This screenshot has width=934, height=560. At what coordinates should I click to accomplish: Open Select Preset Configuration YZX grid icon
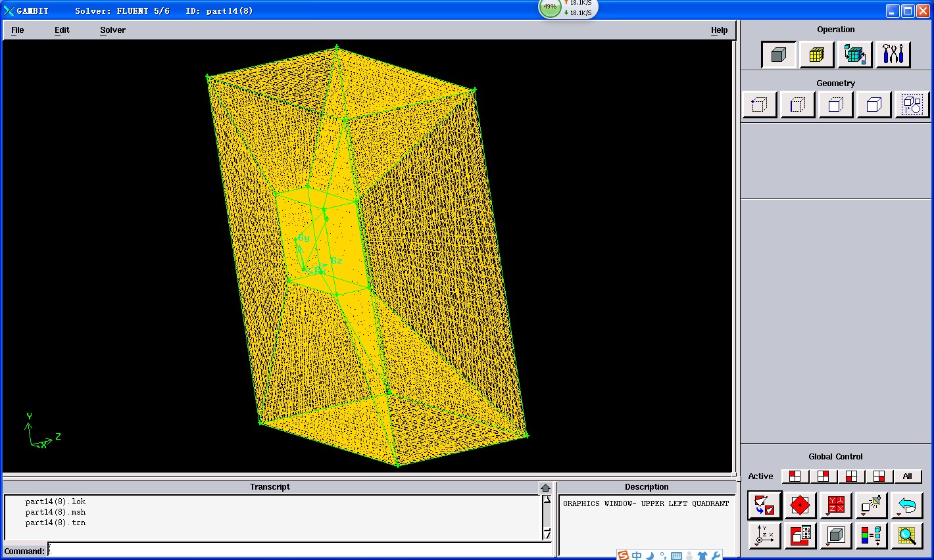click(x=836, y=505)
